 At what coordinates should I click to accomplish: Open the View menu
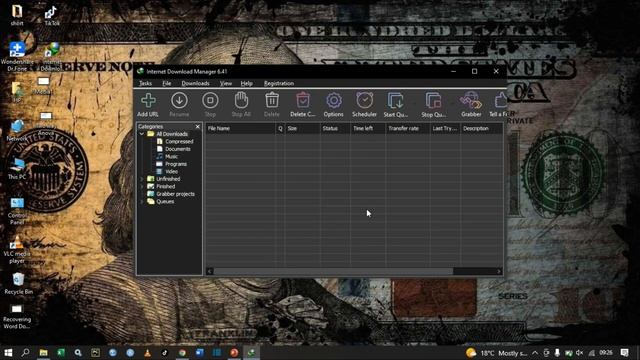[226, 83]
